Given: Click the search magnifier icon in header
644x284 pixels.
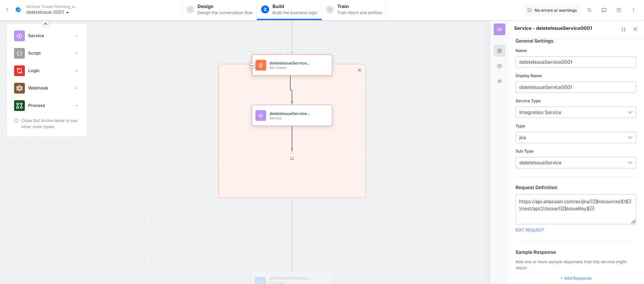Looking at the screenshot, I should pyautogui.click(x=589, y=10).
